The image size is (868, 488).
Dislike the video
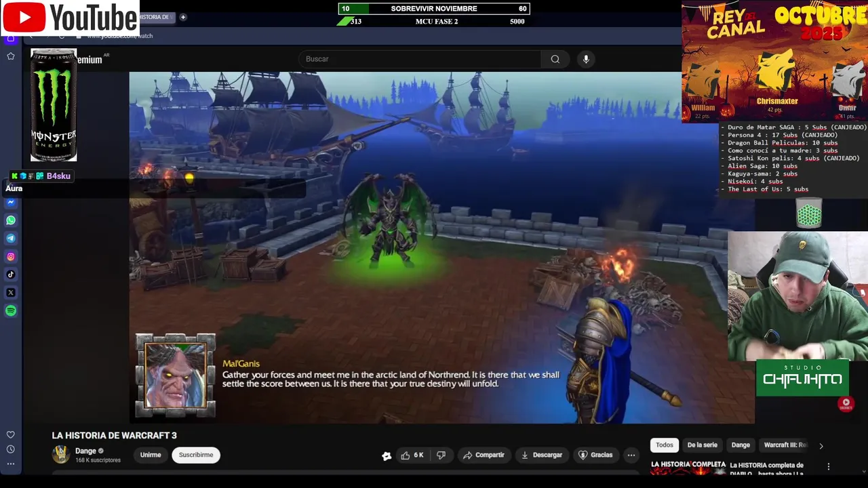441,455
